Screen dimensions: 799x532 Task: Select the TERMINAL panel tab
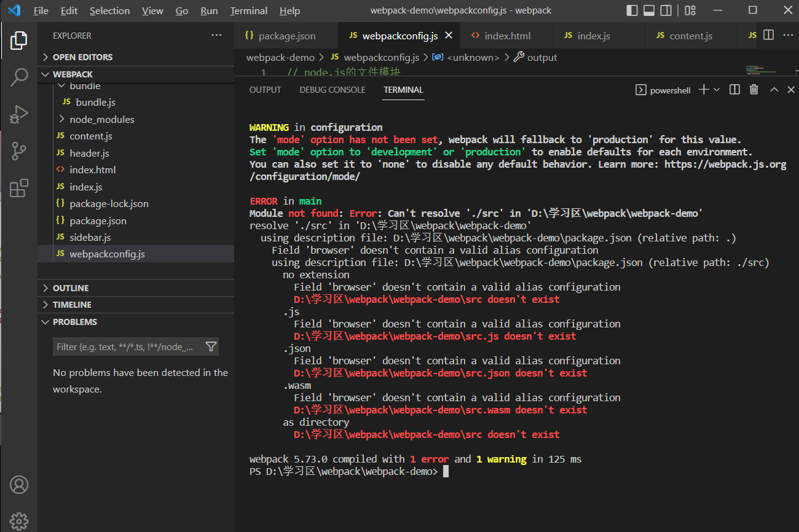point(403,90)
